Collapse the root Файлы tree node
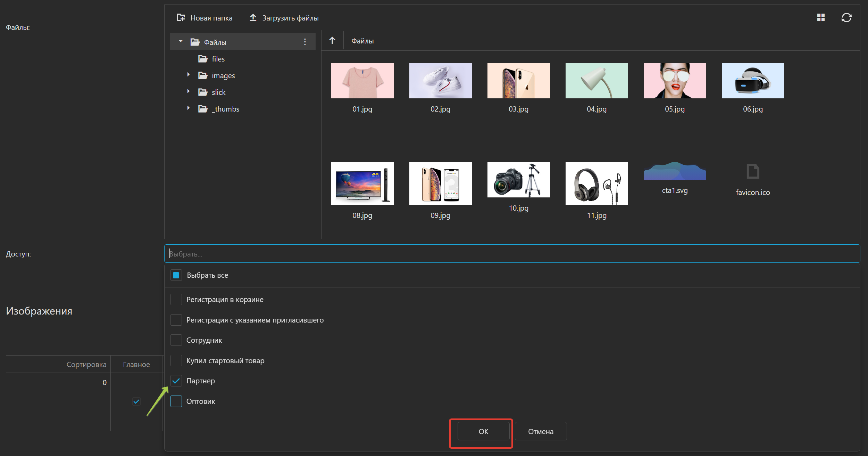 (181, 42)
